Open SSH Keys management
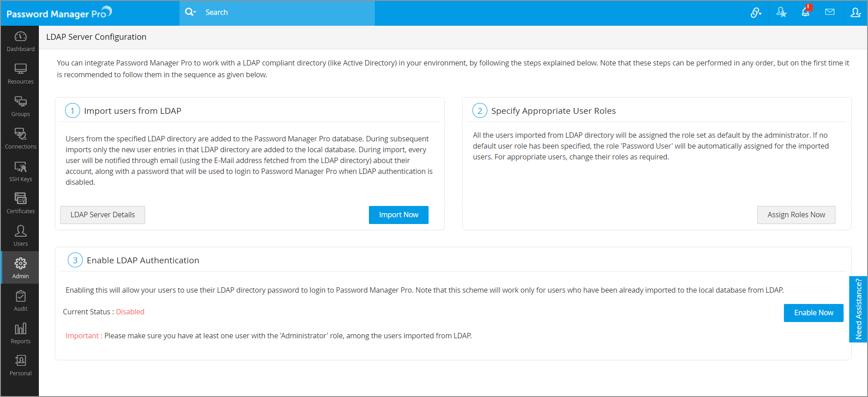 point(20,172)
